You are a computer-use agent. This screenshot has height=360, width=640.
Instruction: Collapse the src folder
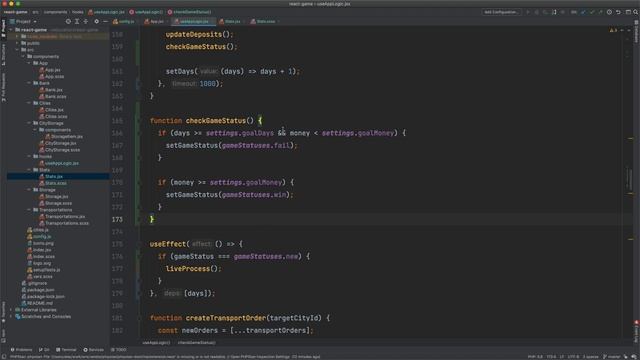pos(17,50)
